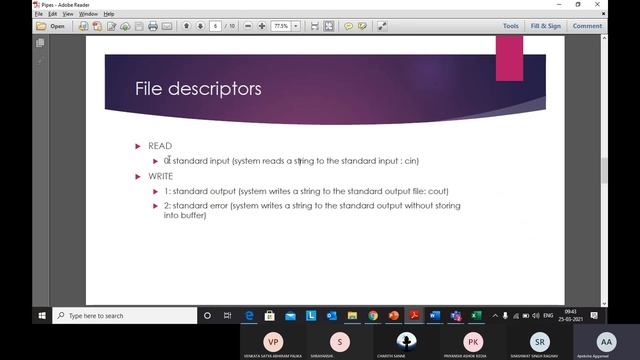Open Task View on taskbar
The image size is (640, 360).
click(x=227, y=316)
